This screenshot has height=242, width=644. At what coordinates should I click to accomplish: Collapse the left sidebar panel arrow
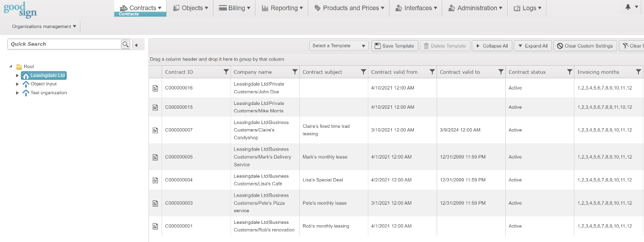[136, 45]
